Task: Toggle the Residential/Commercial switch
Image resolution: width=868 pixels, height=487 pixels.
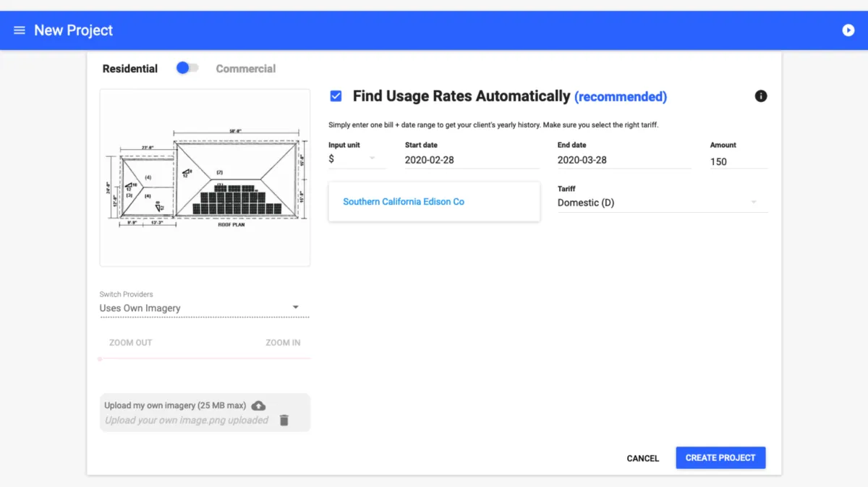Action: click(x=187, y=68)
